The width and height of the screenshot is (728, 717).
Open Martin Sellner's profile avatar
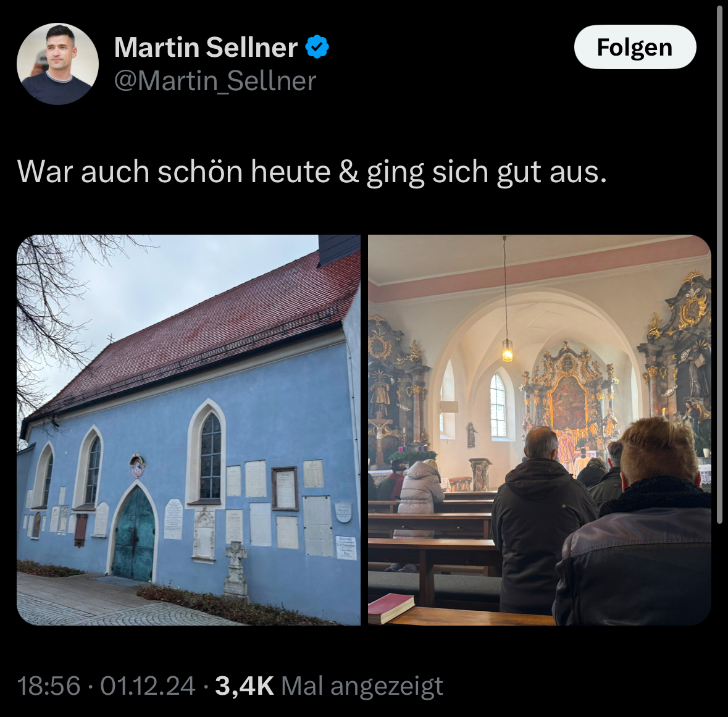[57, 64]
